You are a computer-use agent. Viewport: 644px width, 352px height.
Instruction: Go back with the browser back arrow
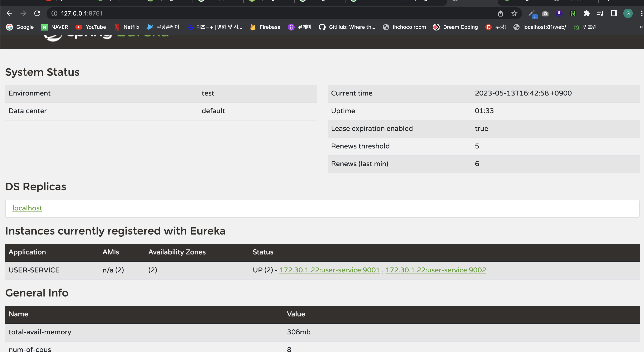tap(9, 13)
